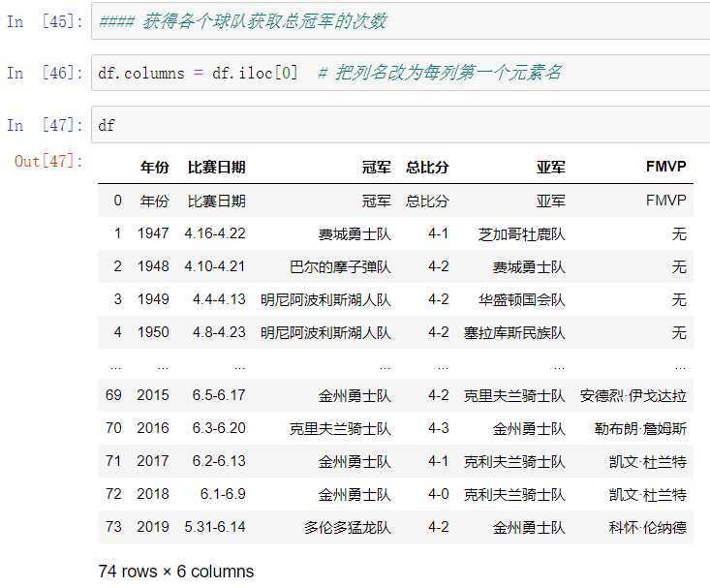Select runner-up cell 芝加哥牡鹿队
The height and width of the screenshot is (588, 710).
click(522, 234)
